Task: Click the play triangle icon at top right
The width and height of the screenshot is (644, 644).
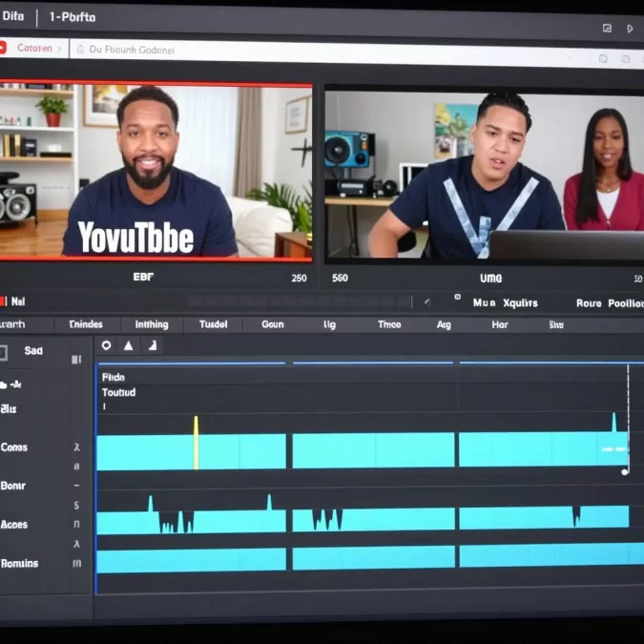Action: [630, 29]
